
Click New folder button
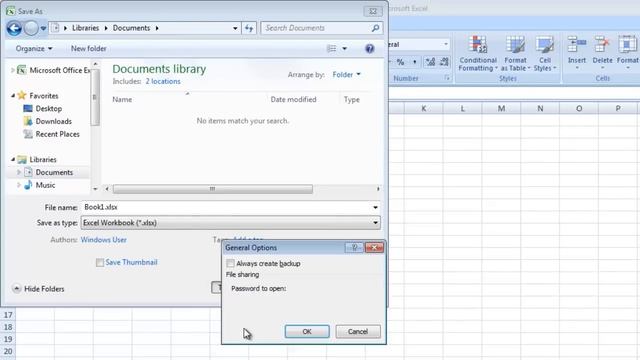[89, 49]
